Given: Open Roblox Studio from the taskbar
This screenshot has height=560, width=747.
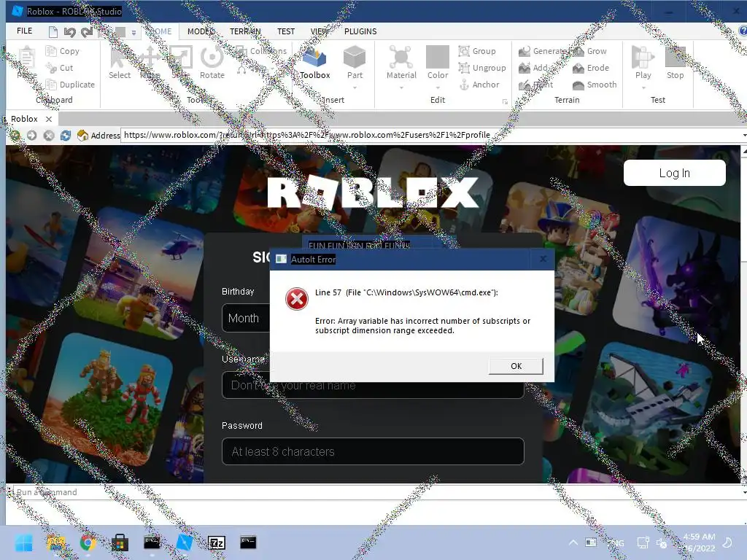Looking at the screenshot, I should 184,542.
